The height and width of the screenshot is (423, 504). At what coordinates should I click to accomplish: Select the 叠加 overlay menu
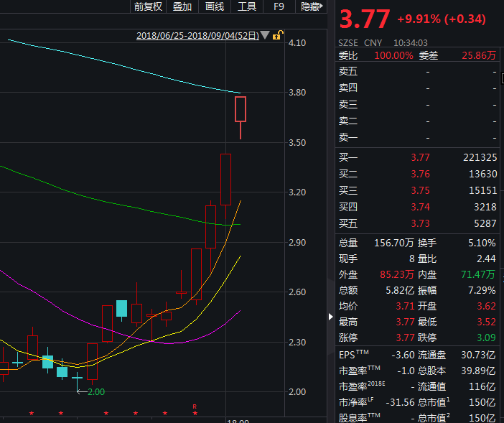coord(182,6)
